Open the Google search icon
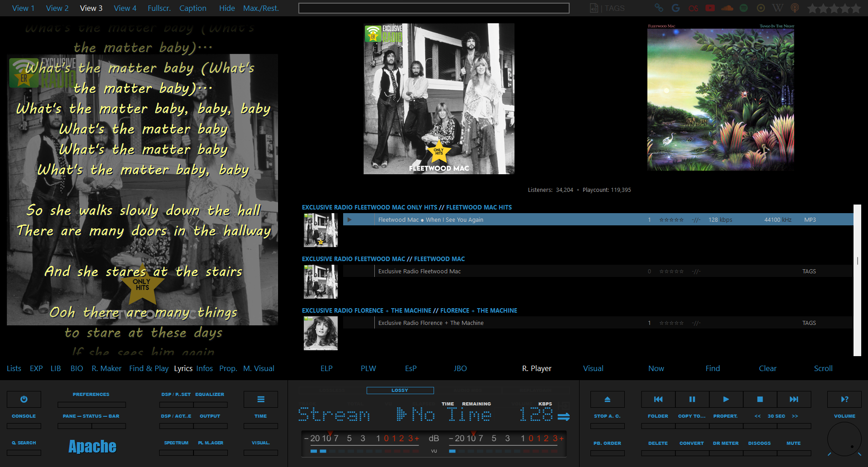Image resolution: width=868 pixels, height=467 pixels. [x=676, y=8]
